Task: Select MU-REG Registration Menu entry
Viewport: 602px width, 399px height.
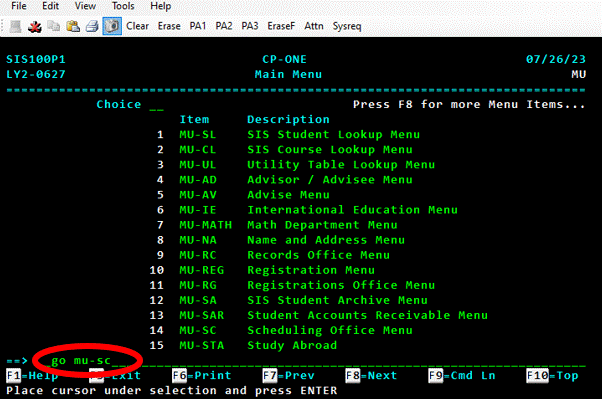Action: [x=262, y=270]
